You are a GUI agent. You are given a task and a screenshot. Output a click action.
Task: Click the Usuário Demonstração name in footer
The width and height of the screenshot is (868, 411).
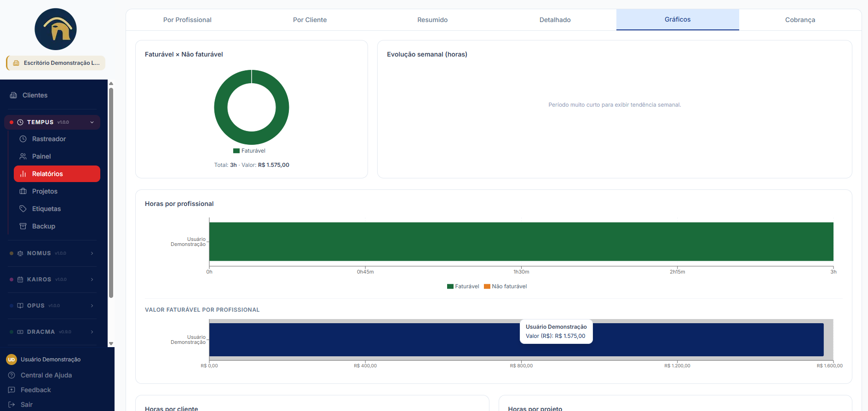51,360
